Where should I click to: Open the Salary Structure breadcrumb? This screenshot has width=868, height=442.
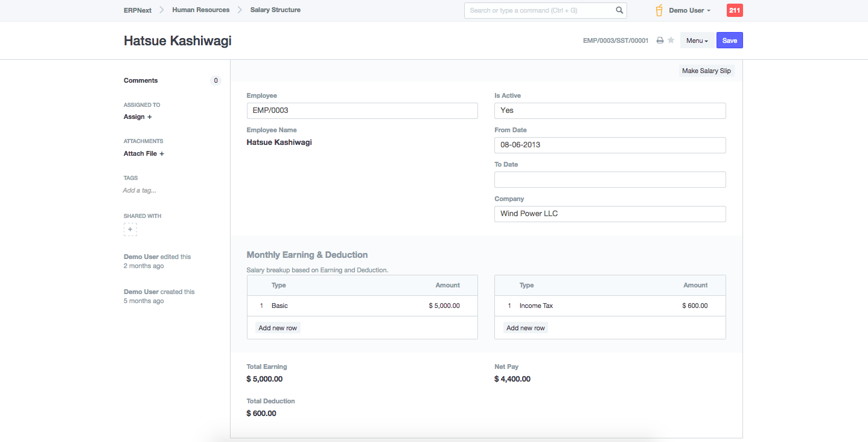coord(275,10)
